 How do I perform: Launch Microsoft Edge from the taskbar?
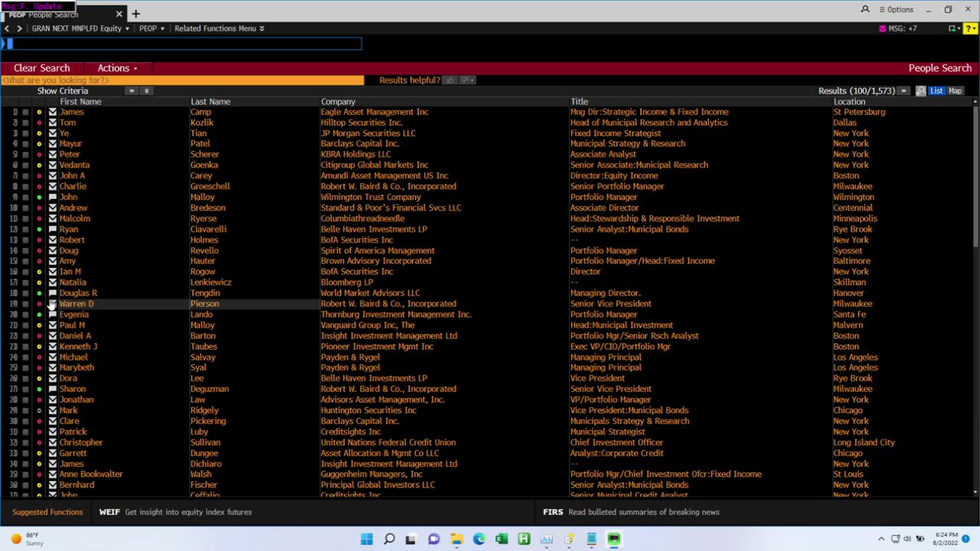479,540
